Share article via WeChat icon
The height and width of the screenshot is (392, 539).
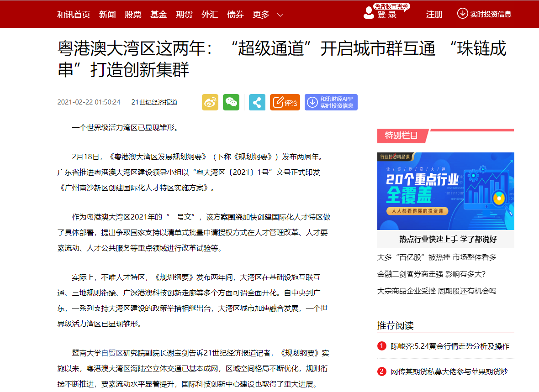pyautogui.click(x=231, y=102)
